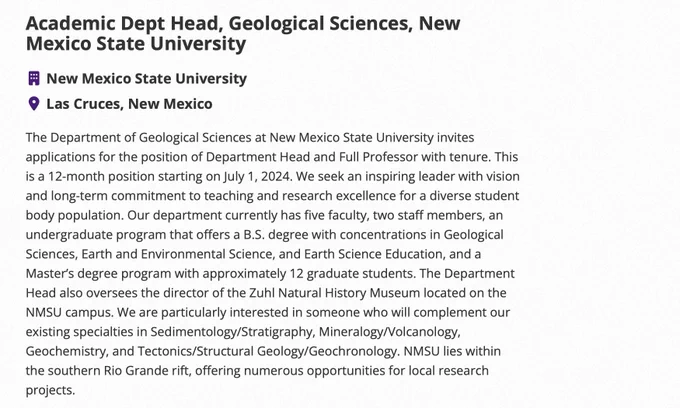
Task: Click the Las Cruces, New Mexico location text
Action: click(129, 104)
